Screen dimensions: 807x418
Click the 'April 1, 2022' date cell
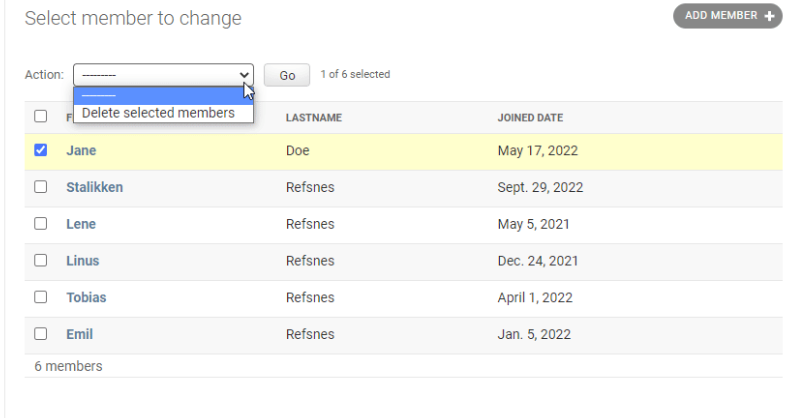[535, 298]
